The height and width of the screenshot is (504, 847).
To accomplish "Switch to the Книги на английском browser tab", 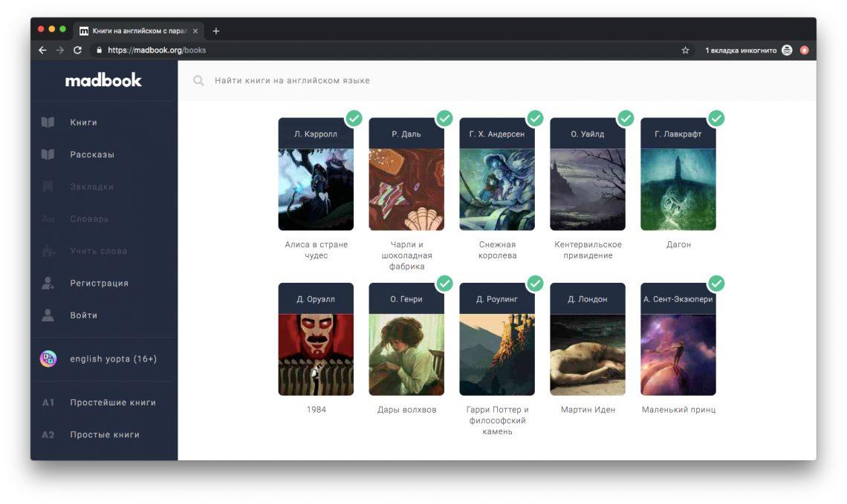I will [x=139, y=31].
